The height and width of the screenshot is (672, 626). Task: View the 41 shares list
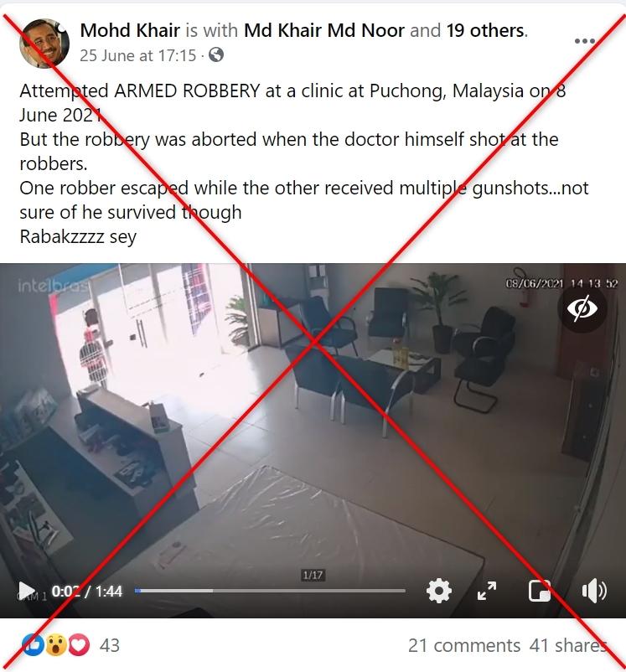568,645
